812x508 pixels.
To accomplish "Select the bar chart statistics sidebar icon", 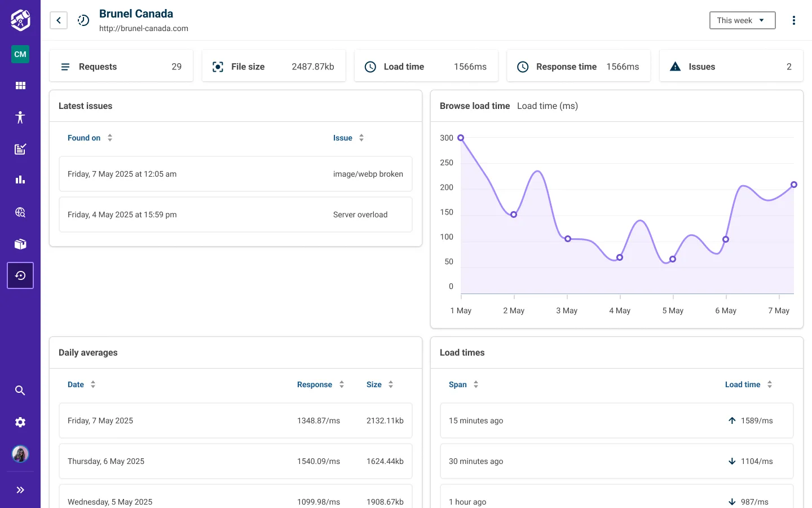I will coord(20,180).
